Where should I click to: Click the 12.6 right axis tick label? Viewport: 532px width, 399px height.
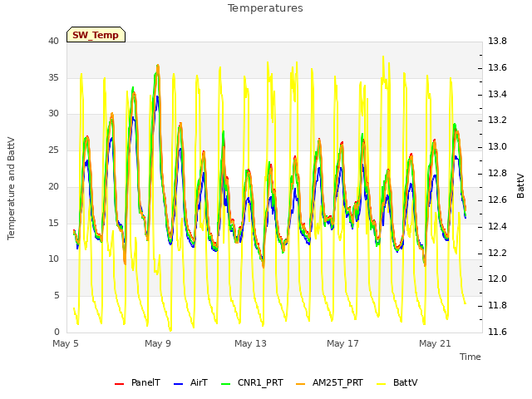point(497,199)
